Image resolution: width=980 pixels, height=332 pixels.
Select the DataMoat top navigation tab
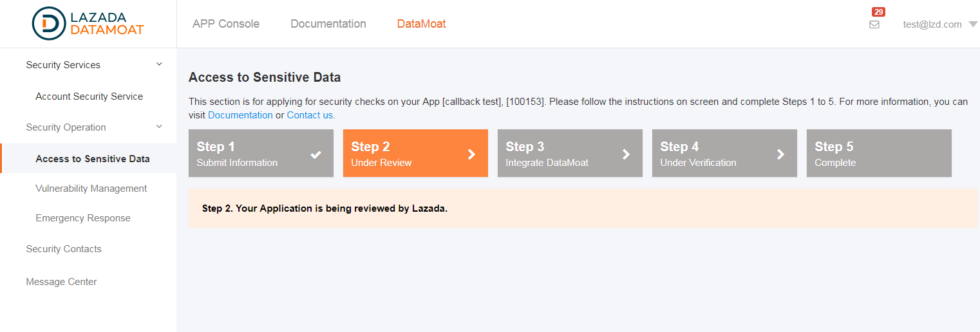[x=421, y=24]
